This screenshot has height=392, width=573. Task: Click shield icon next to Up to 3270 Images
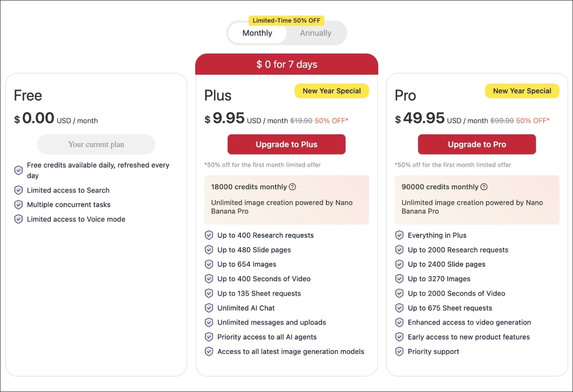coord(399,279)
